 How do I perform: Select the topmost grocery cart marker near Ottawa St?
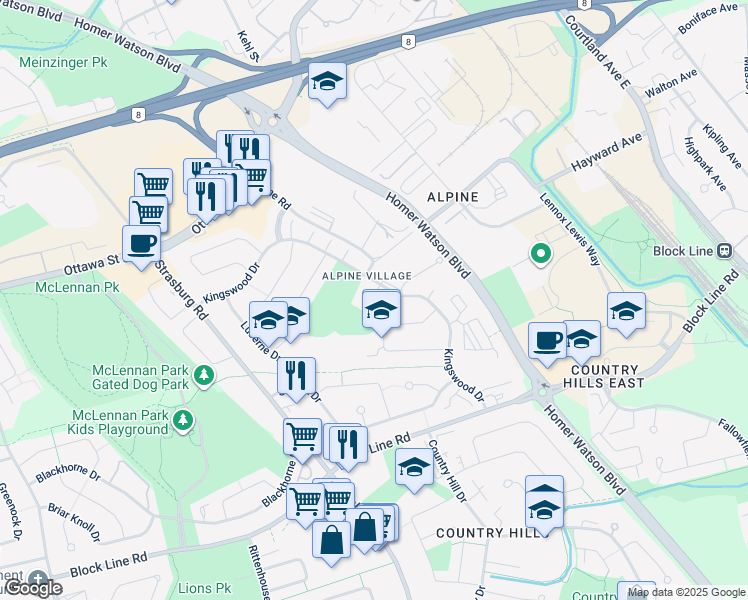154,185
